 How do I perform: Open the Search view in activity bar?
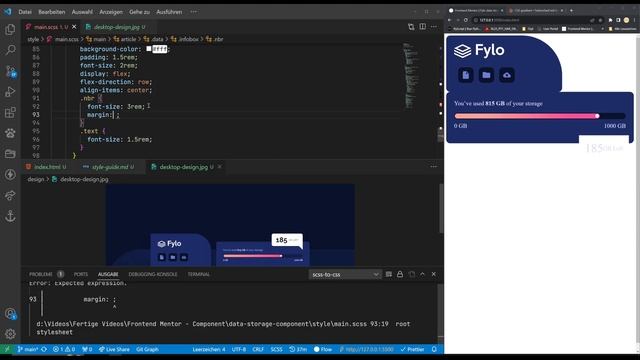10,50
